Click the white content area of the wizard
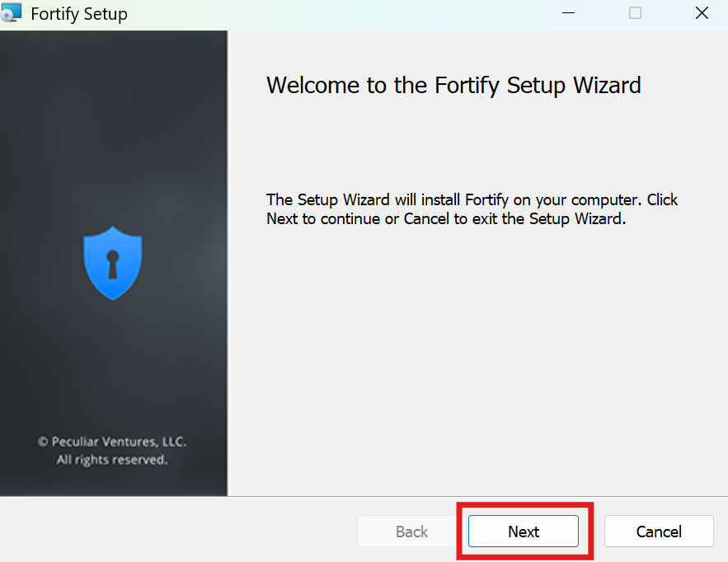This screenshot has height=562, width=728. click(478, 354)
